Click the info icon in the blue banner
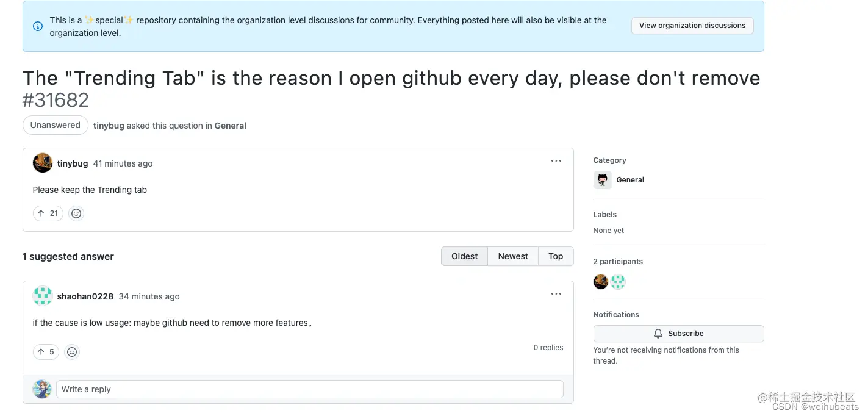This screenshot has height=416, width=868. tap(38, 26)
